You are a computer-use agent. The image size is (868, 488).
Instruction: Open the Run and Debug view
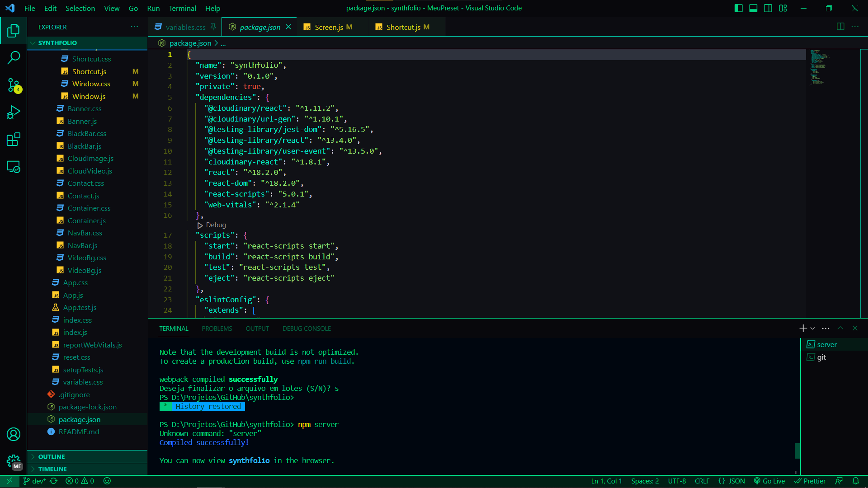coord(14,112)
